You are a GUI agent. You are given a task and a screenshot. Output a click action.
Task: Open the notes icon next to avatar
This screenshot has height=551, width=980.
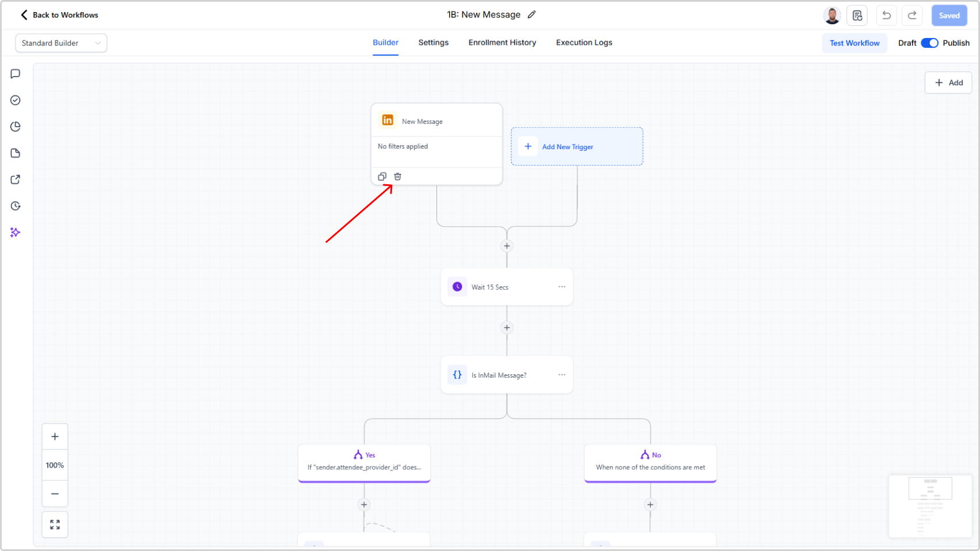click(857, 16)
